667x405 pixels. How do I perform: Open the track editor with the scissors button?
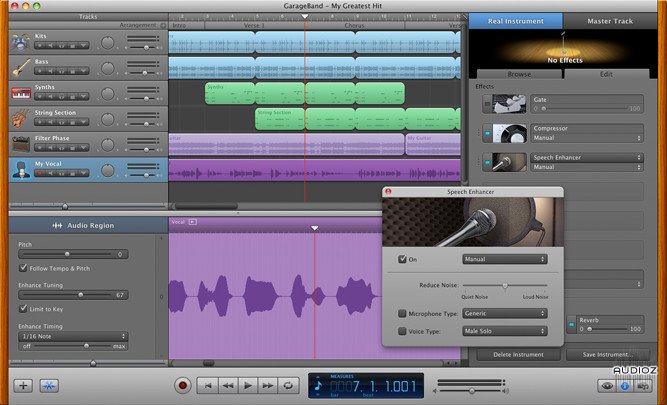click(x=49, y=386)
